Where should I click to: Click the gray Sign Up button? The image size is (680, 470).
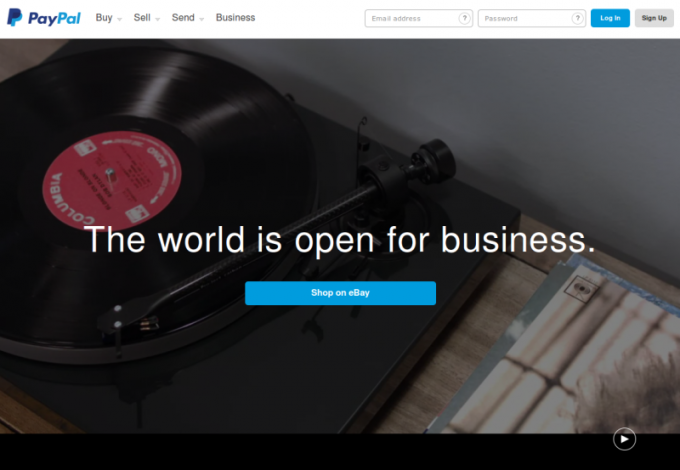point(654,18)
